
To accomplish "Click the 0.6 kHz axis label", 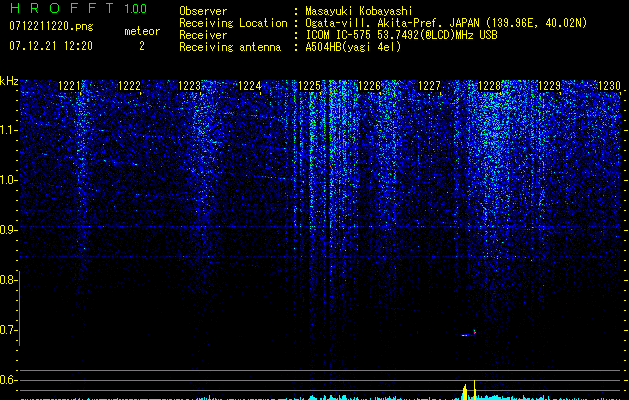I will 8,380.
